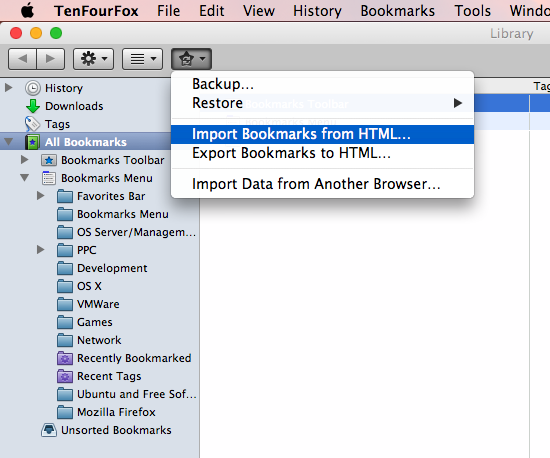The image size is (550, 458).
Task: Select the Network folder label
Action: click(x=99, y=340)
